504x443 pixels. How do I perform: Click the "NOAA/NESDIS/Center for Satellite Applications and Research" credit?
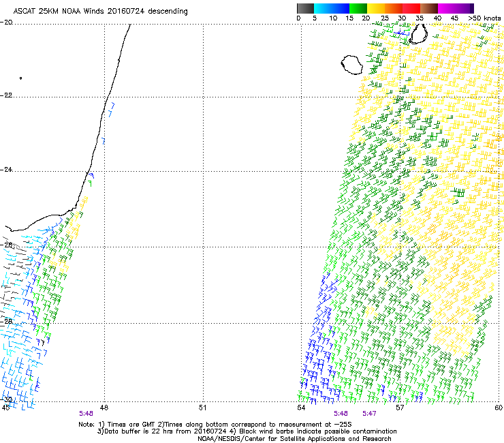[294, 439]
